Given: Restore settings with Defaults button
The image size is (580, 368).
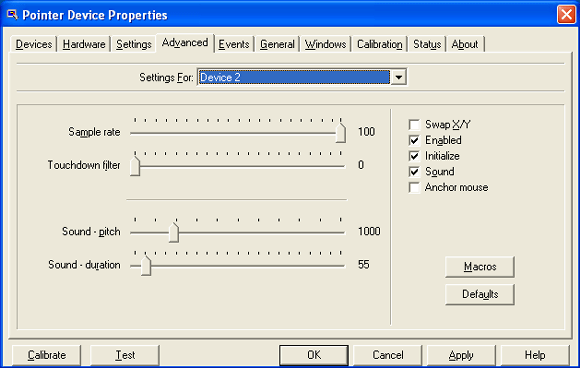Looking at the screenshot, I should tap(480, 294).
